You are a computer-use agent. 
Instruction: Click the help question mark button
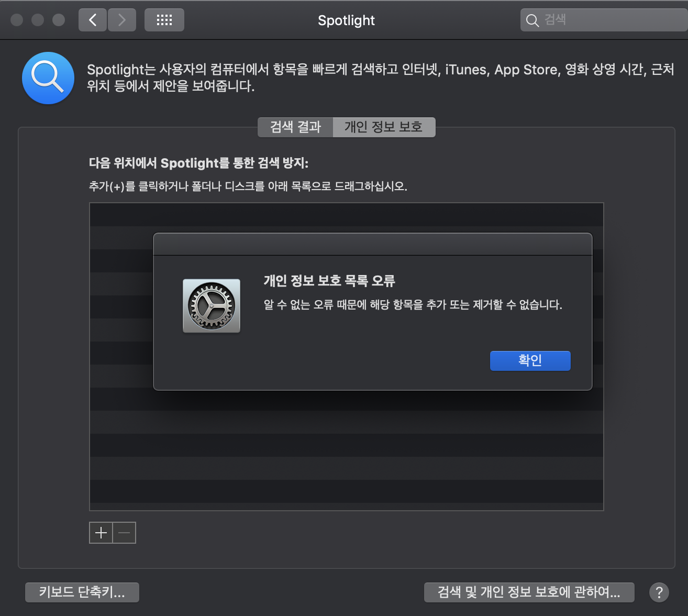coord(659,592)
